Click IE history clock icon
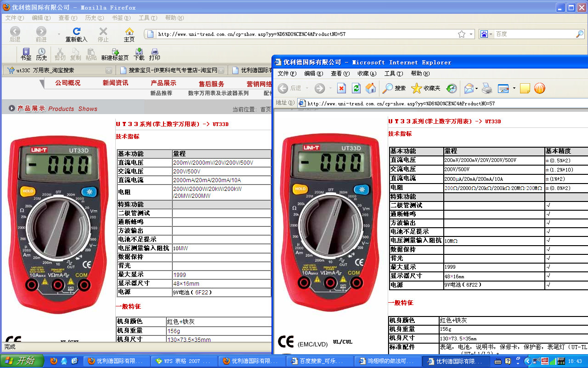 pyautogui.click(x=452, y=88)
